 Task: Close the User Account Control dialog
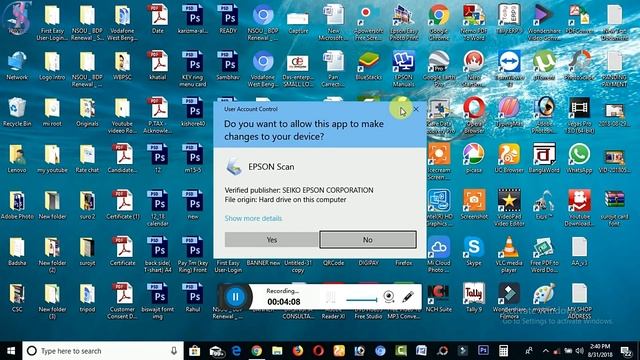pos(416,109)
